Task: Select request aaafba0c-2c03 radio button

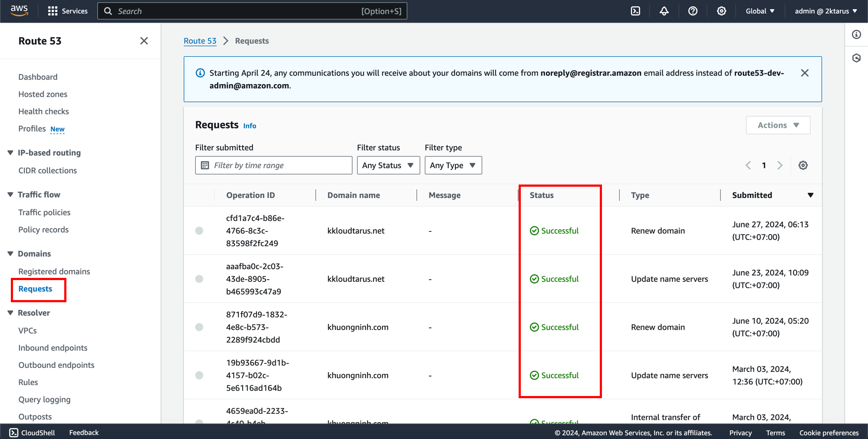Action: coord(199,279)
